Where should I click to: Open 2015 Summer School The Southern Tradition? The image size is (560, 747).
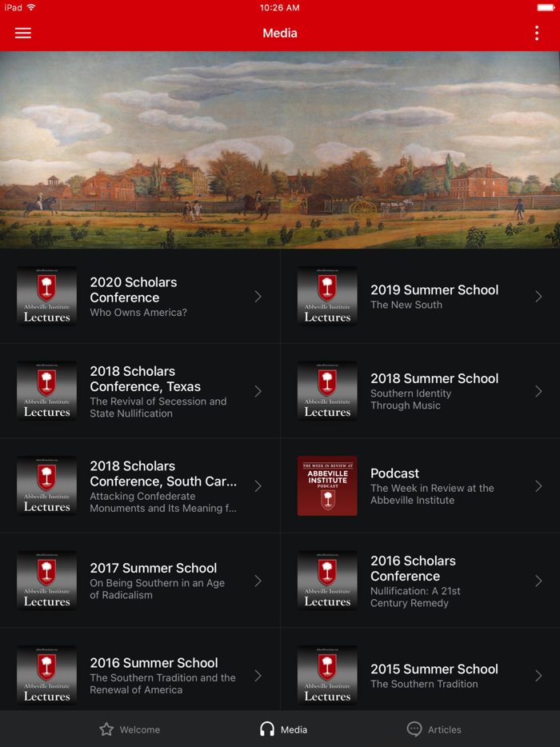(420, 676)
